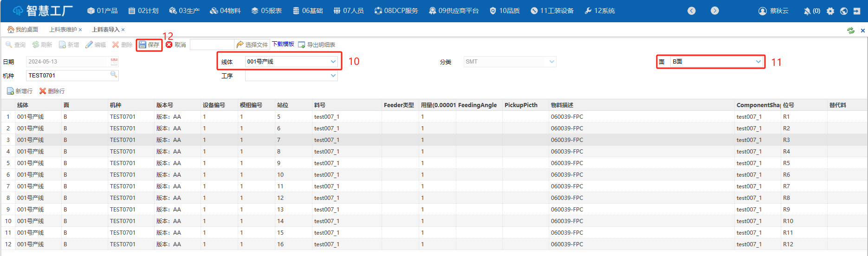
Task: Click the 保存 save button
Action: click(x=149, y=45)
